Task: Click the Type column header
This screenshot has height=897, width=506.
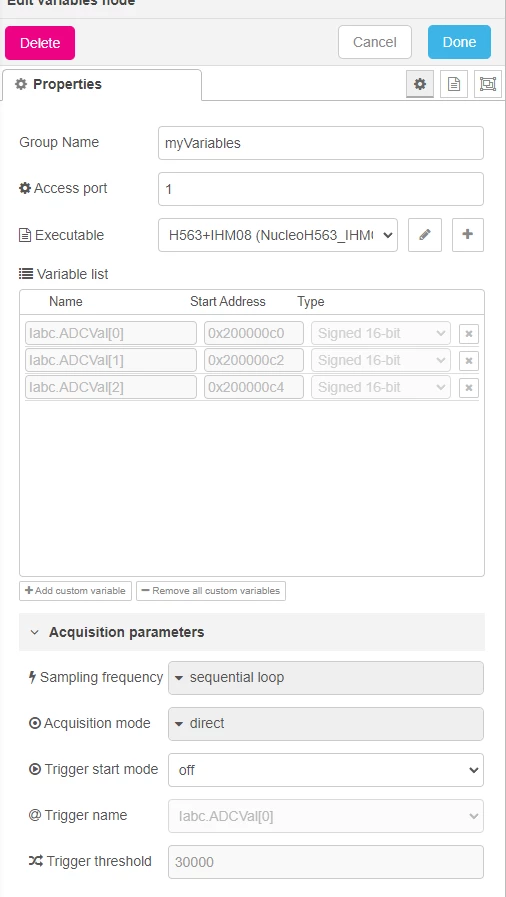Action: tap(310, 301)
